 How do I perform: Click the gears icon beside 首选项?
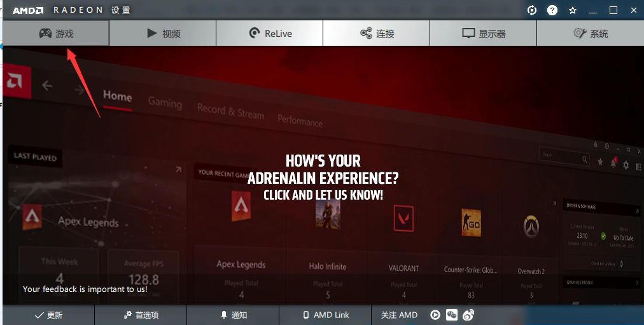(128, 315)
